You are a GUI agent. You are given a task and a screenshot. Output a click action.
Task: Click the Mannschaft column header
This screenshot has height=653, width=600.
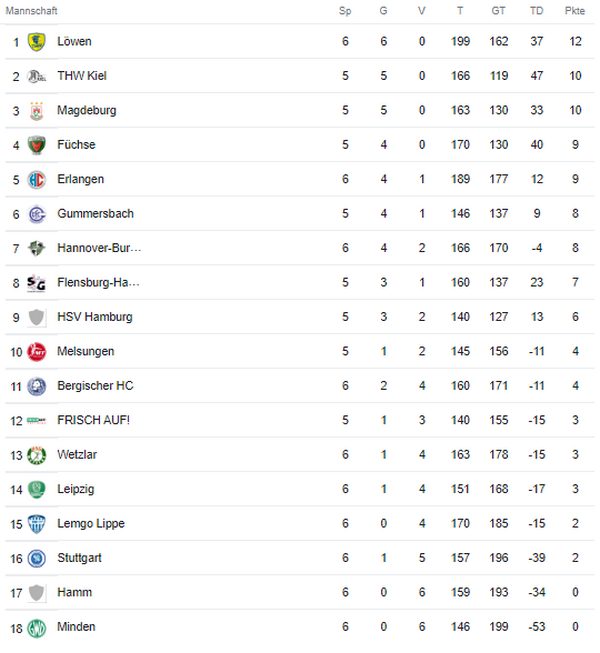(x=32, y=11)
